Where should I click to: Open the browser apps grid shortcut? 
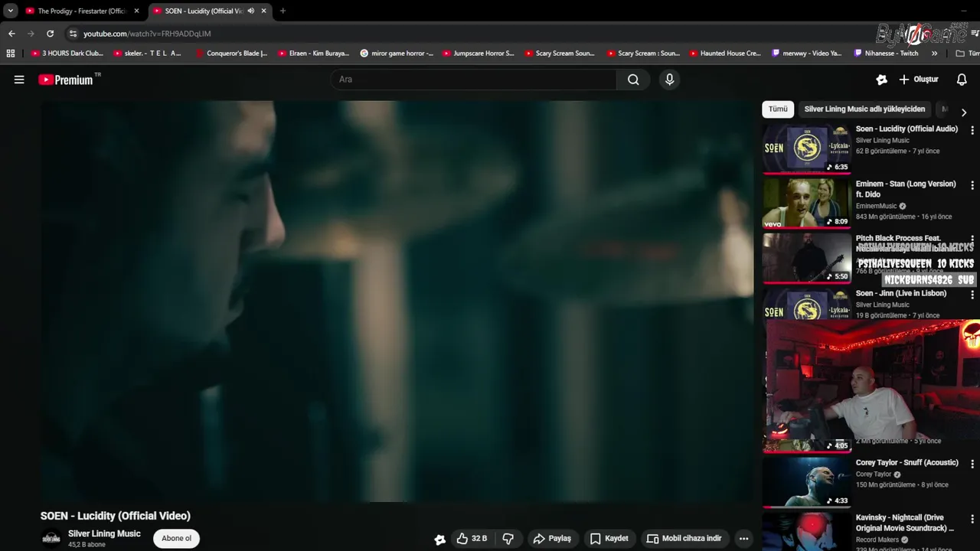pos(11,54)
